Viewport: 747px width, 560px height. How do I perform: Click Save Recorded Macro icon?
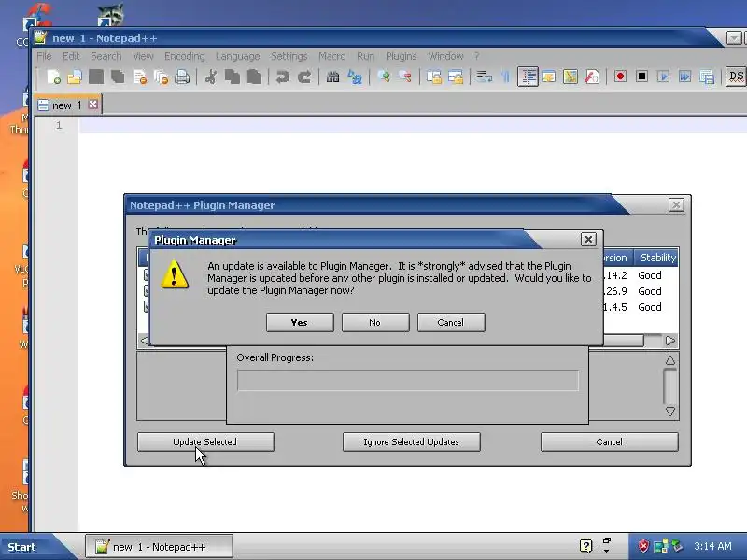click(707, 77)
